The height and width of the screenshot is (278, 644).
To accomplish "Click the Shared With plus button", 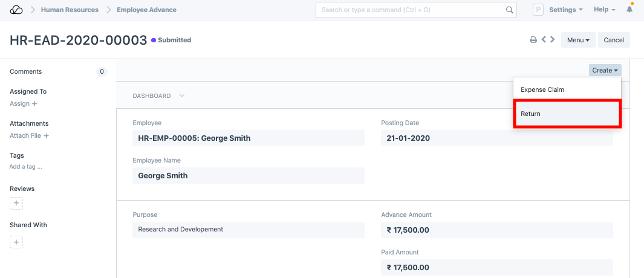I will 16,242.
